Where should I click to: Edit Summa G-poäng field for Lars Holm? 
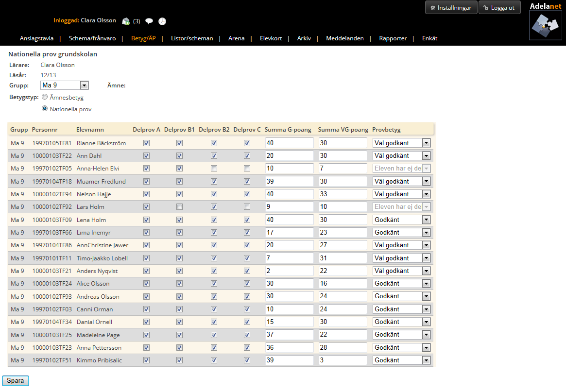289,207
